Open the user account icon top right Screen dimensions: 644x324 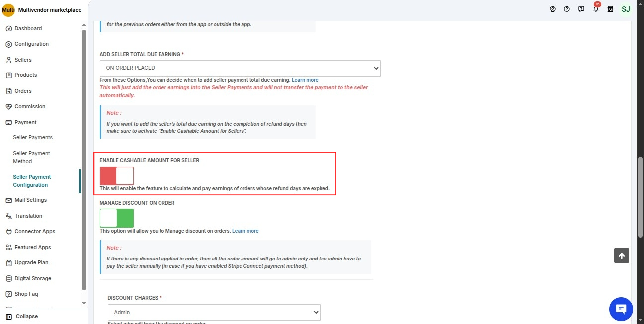coord(553,9)
